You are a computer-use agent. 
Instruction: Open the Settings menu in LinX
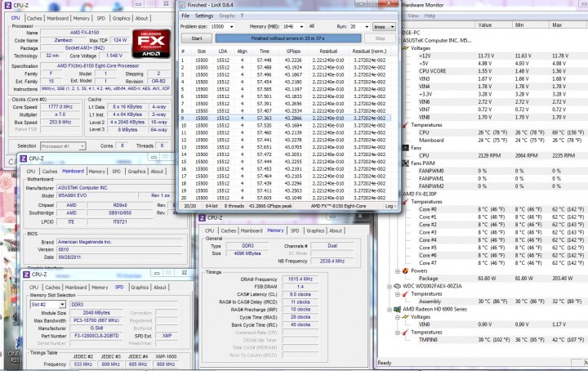pyautogui.click(x=204, y=16)
